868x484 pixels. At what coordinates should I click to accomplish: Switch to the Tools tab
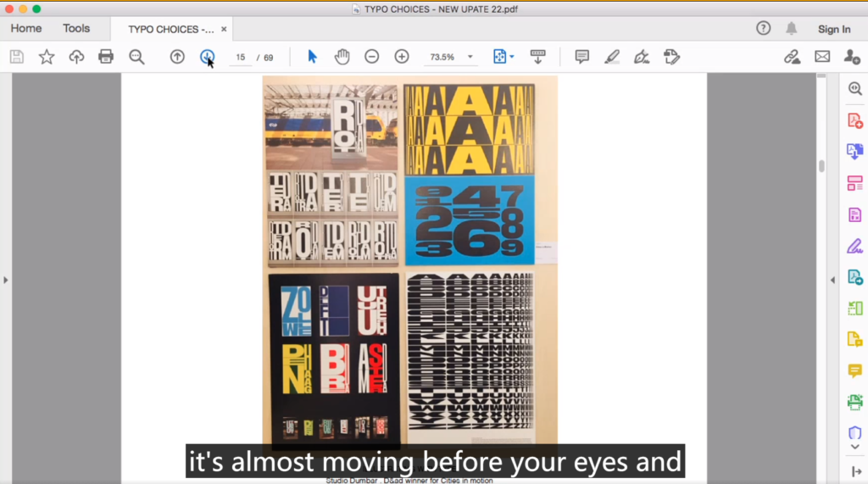click(76, 28)
